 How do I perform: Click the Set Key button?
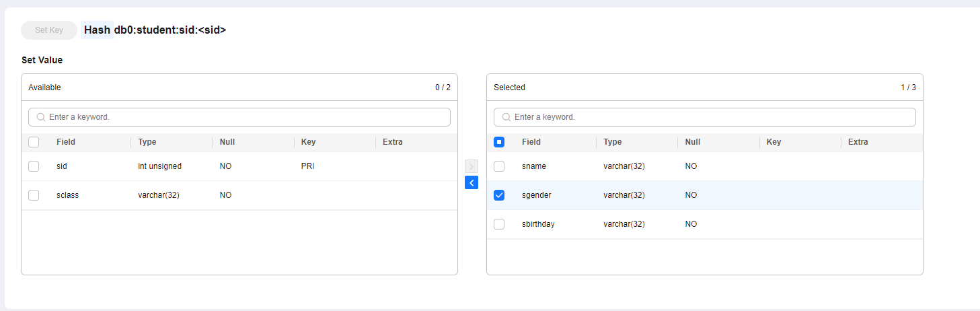point(49,30)
